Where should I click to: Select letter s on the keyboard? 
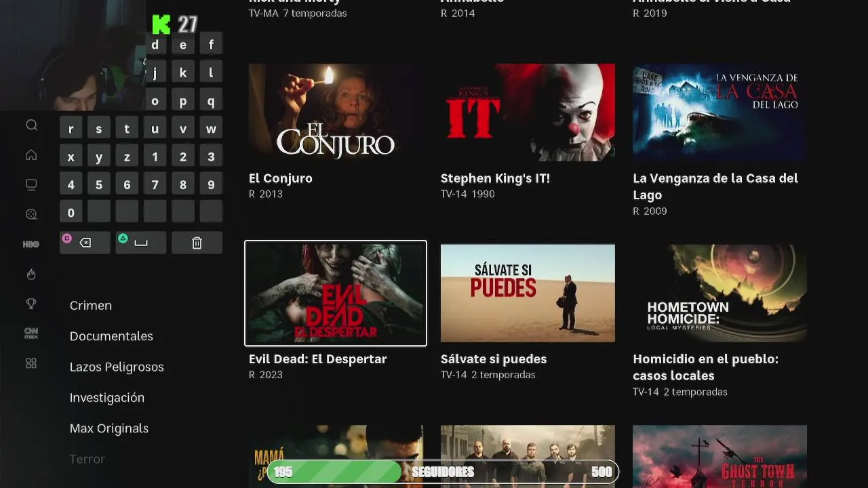[x=99, y=129]
